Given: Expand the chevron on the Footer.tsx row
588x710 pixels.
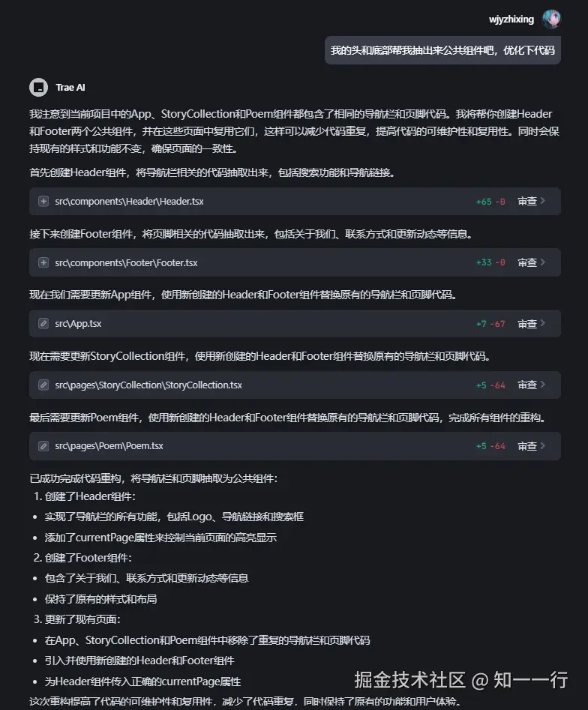Looking at the screenshot, I should (x=543, y=263).
